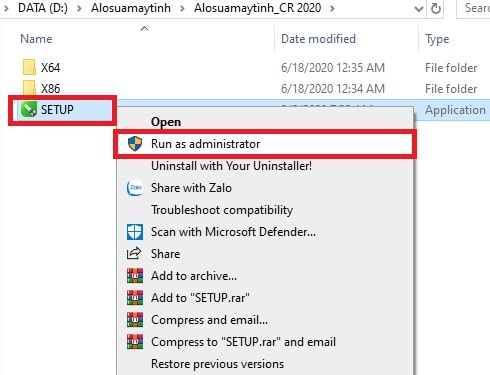Select the X86 folder name
Viewport: 490px width, 375px height.
(x=50, y=89)
